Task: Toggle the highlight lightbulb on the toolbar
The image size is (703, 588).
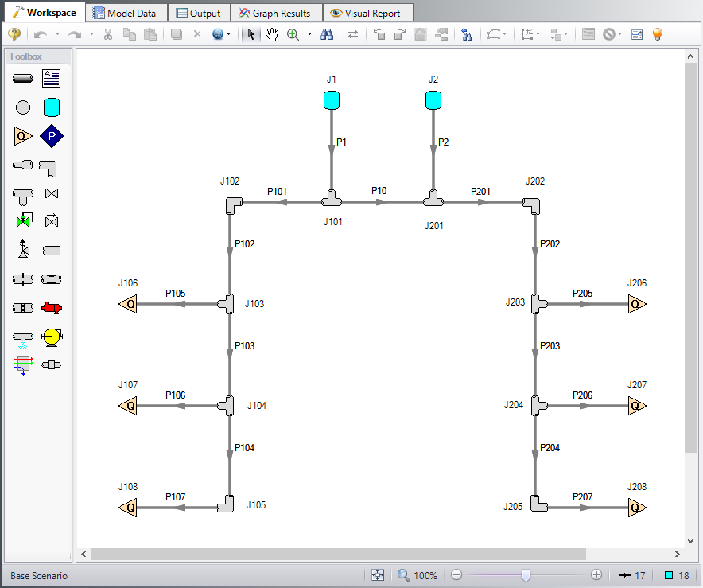Action: (656, 34)
